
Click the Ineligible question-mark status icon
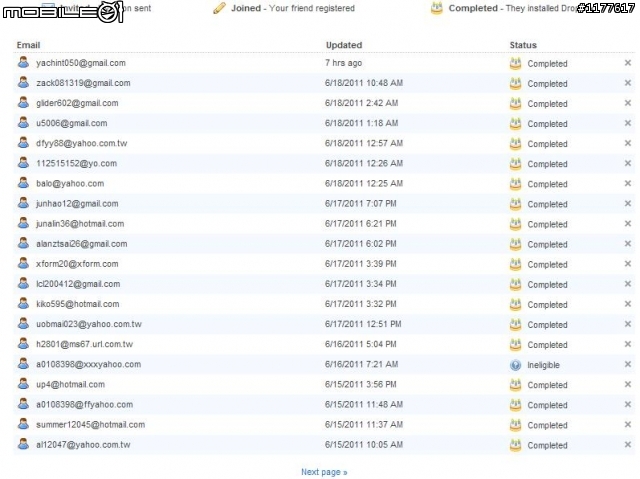516,365
